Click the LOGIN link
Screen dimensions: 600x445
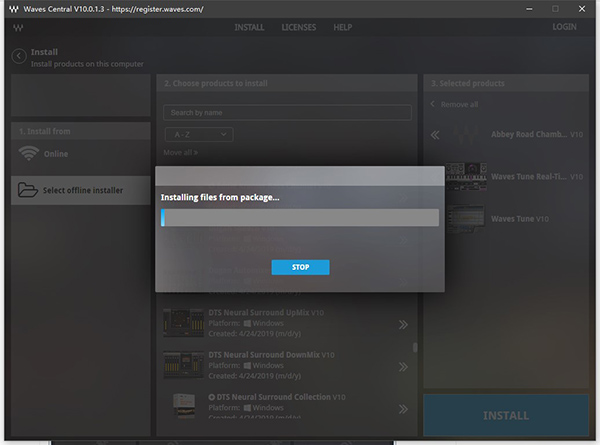[564, 27]
